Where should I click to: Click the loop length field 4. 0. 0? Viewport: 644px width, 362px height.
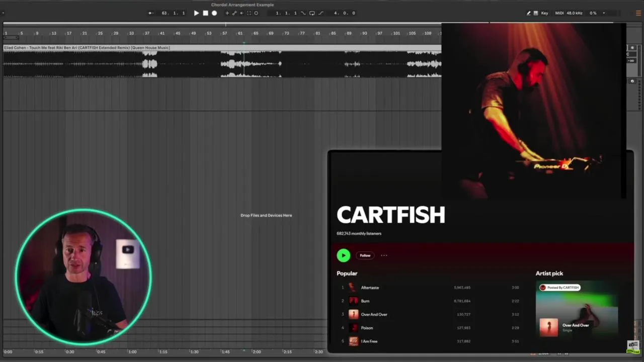345,13
